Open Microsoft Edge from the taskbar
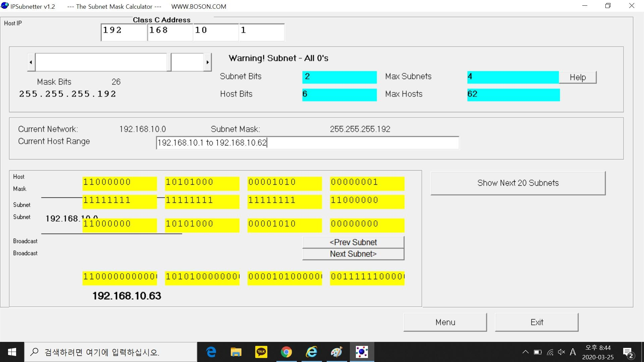The image size is (644, 362). (x=211, y=352)
